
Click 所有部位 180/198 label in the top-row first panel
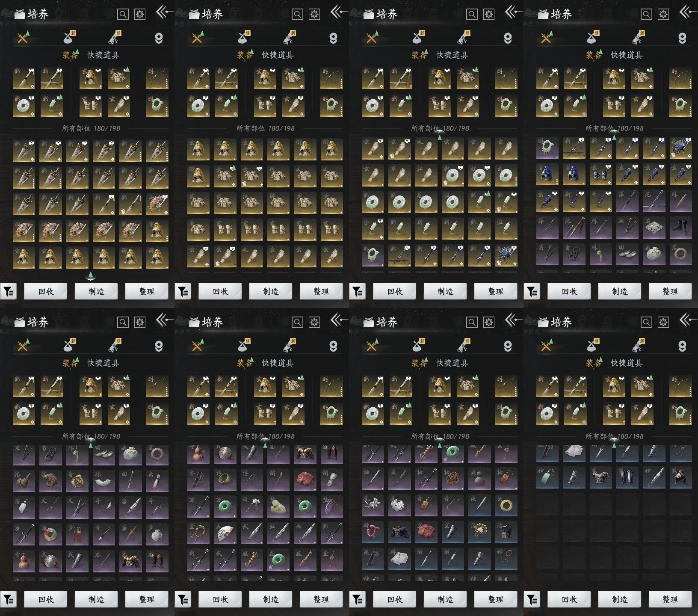[91, 128]
